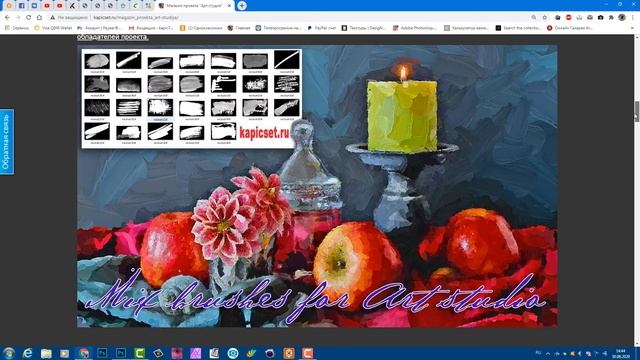Switch to the tab with green C icon
Image resolution: width=640 pixels, height=360 pixels.
pyautogui.click(x=136, y=6)
